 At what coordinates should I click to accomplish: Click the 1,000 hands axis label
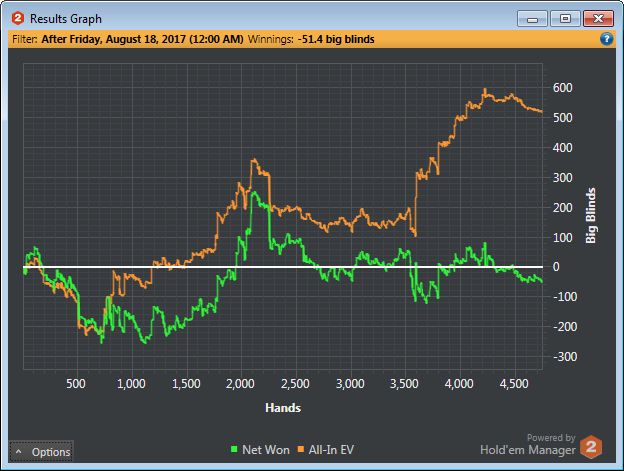131,384
